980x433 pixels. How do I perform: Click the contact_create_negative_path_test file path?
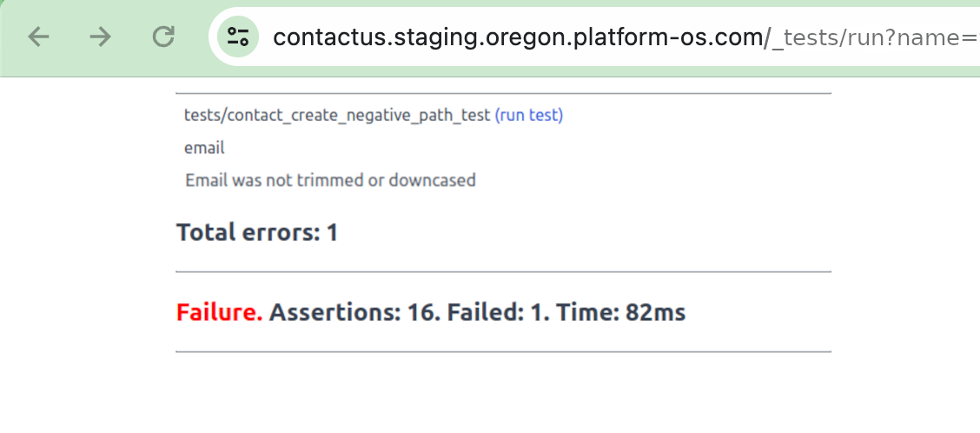tap(337, 115)
